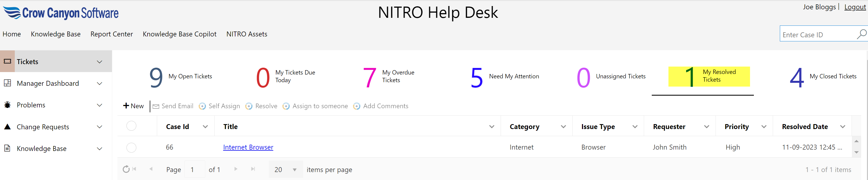Click the Enter Case ID field
The image size is (868, 180).
point(817,35)
